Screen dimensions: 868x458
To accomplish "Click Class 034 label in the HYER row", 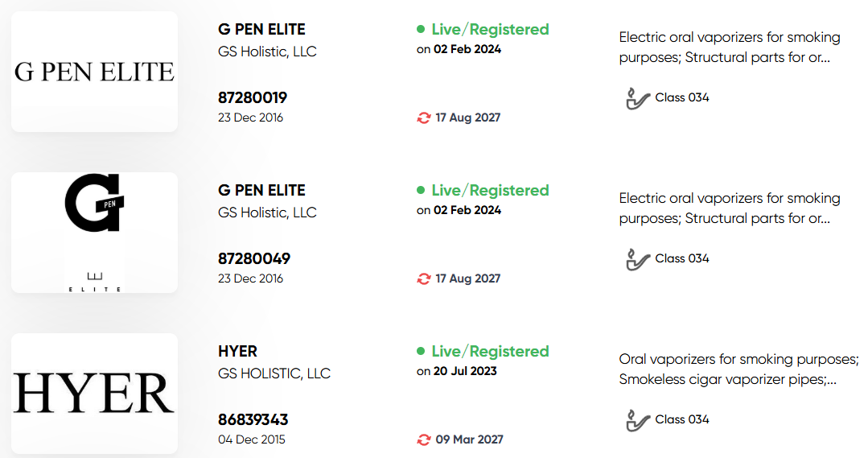I will (682, 420).
